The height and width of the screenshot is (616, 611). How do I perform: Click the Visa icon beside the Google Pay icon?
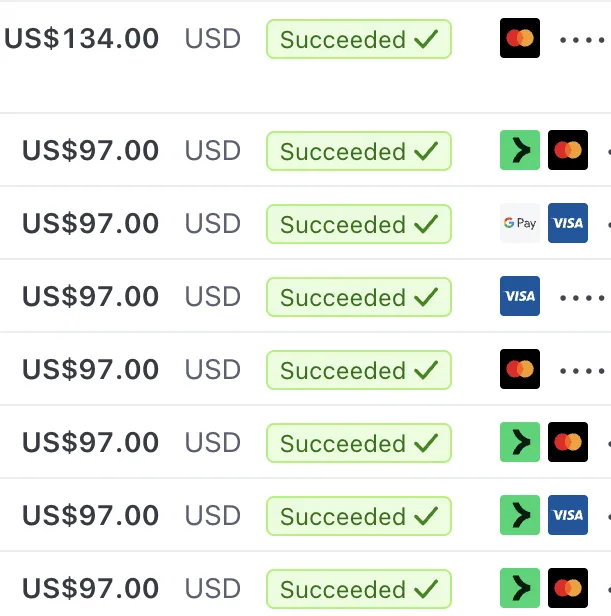[x=568, y=223]
